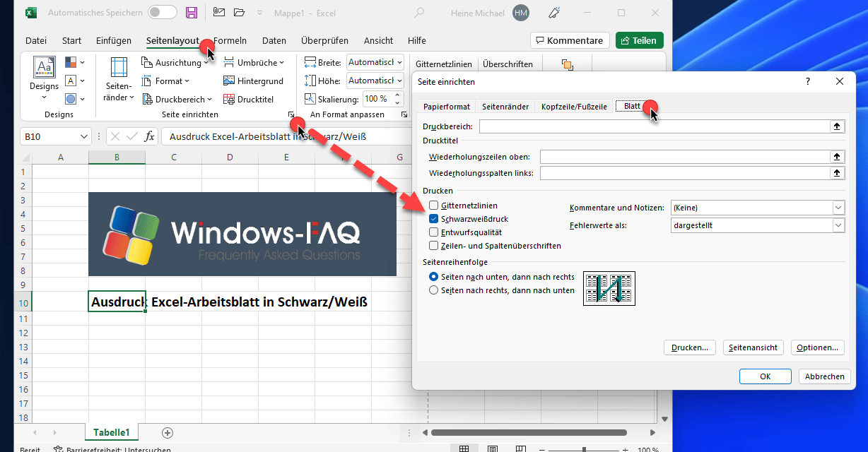Click Hintergrund background button
Screen dimensions: 868x452
tap(253, 81)
